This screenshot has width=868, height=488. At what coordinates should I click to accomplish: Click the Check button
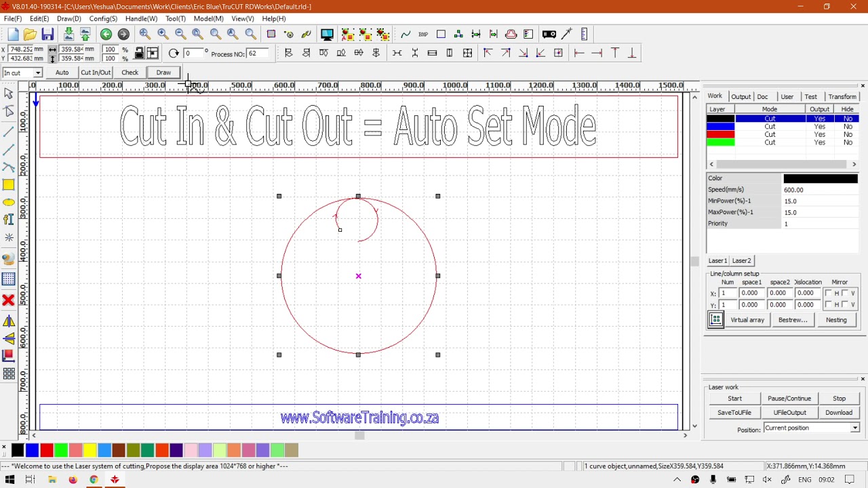[130, 73]
